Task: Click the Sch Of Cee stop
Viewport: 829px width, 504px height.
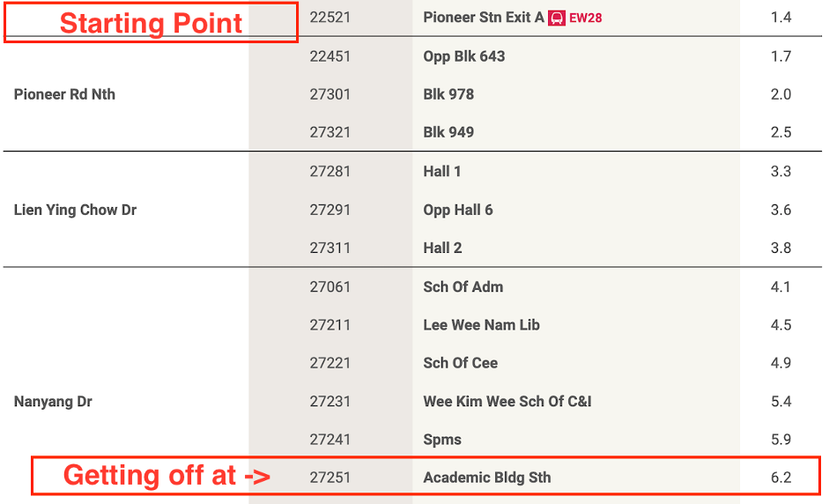Action: pos(461,363)
